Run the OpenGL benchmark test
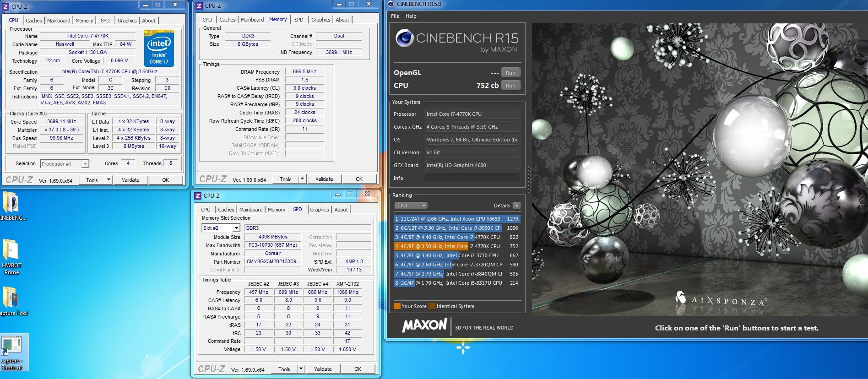This screenshot has height=379, width=868. click(510, 73)
